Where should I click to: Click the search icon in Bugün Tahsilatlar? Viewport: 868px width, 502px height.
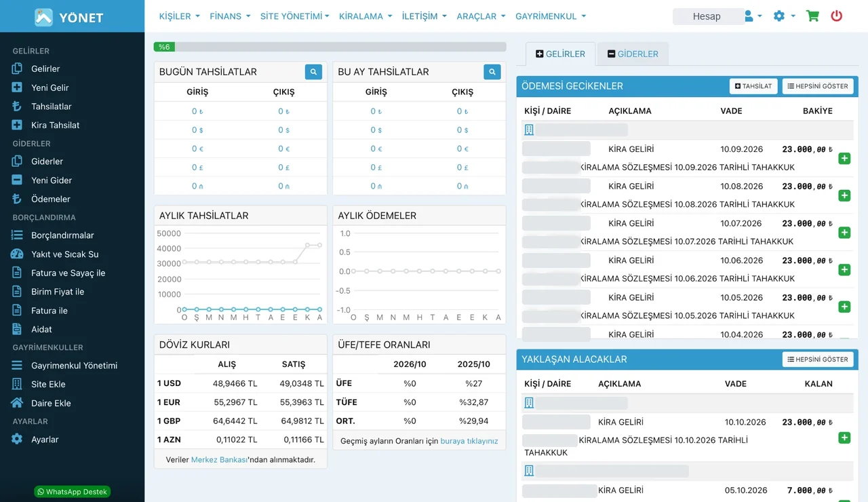tap(313, 72)
